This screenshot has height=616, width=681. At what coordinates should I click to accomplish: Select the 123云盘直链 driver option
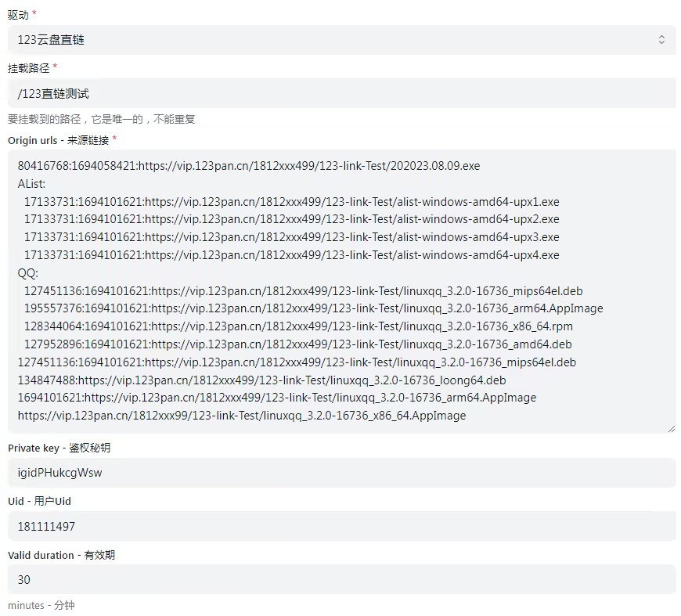tap(49, 39)
